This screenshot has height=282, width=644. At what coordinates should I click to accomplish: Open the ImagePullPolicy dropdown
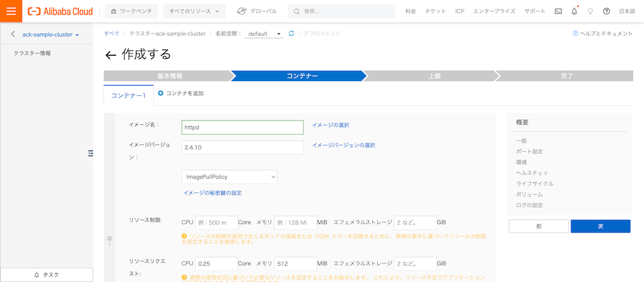tap(229, 176)
